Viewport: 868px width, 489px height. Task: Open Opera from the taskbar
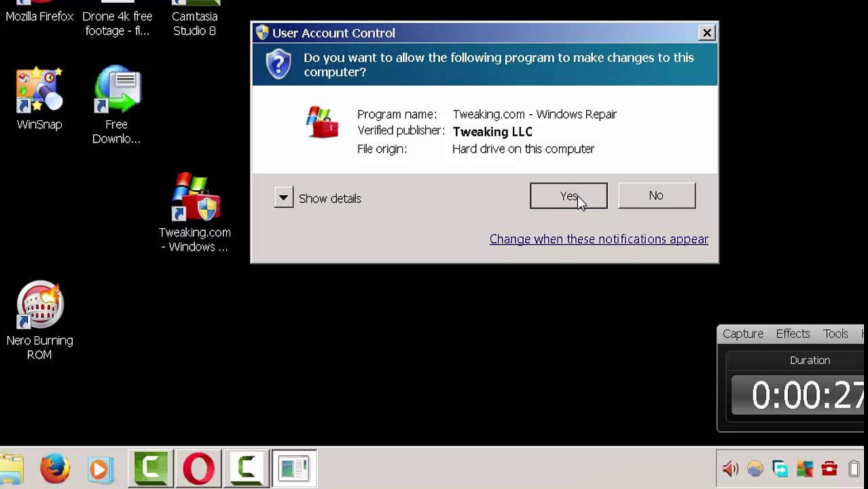click(199, 469)
